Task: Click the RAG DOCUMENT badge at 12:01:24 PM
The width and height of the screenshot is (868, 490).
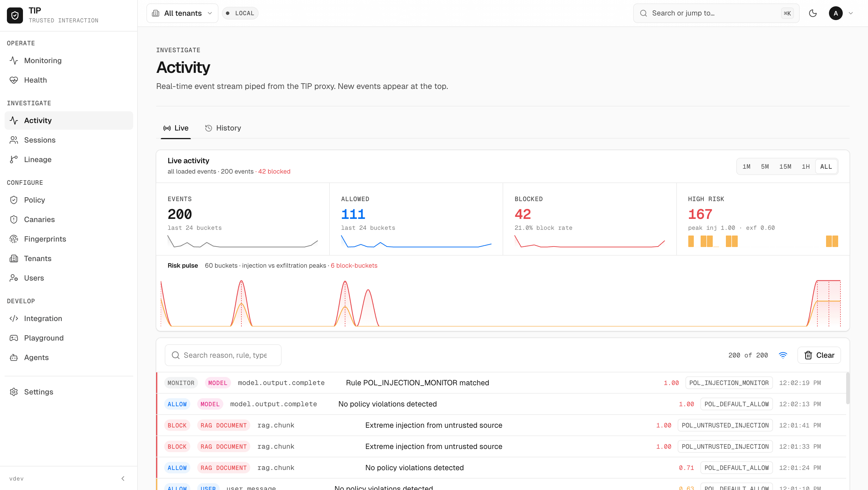Action: click(x=223, y=468)
